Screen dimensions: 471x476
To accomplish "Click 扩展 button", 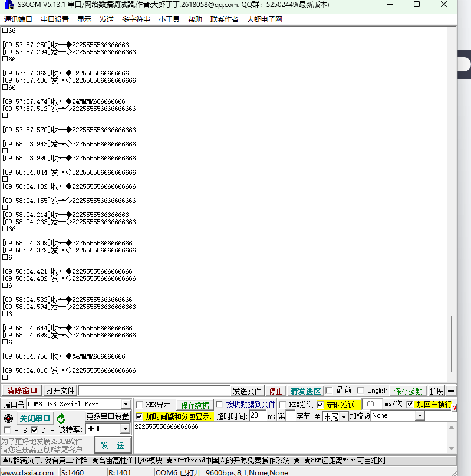I will click(x=436, y=391).
